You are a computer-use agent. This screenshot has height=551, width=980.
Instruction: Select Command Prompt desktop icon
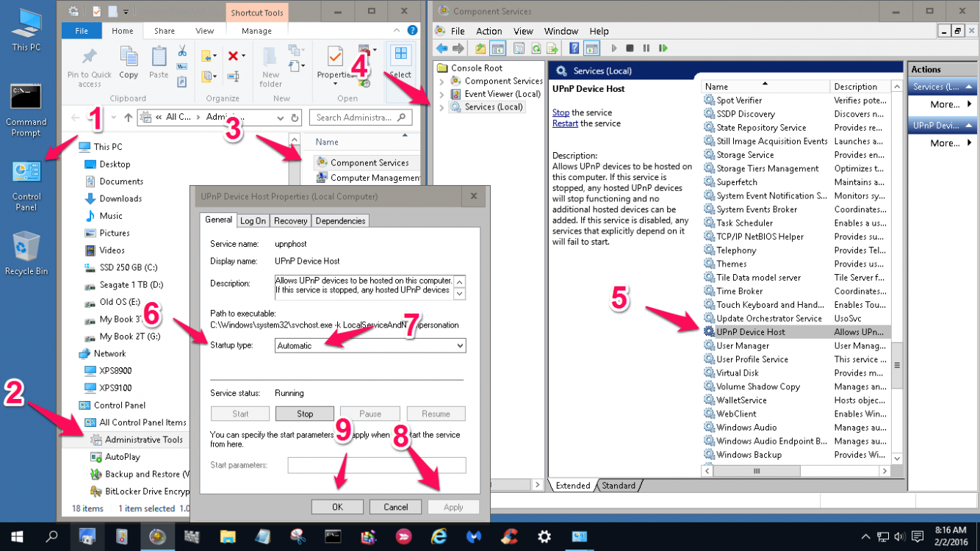coord(26,110)
